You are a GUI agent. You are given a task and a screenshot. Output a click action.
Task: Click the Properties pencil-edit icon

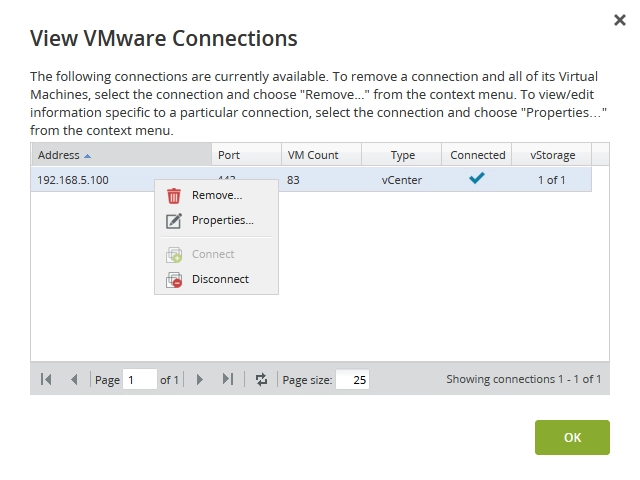[173, 221]
